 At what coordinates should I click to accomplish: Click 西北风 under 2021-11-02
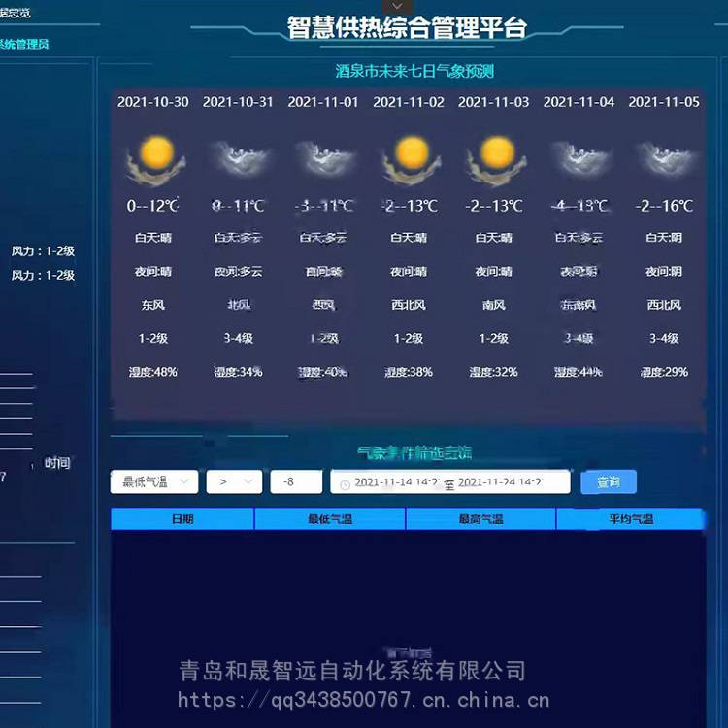[409, 305]
